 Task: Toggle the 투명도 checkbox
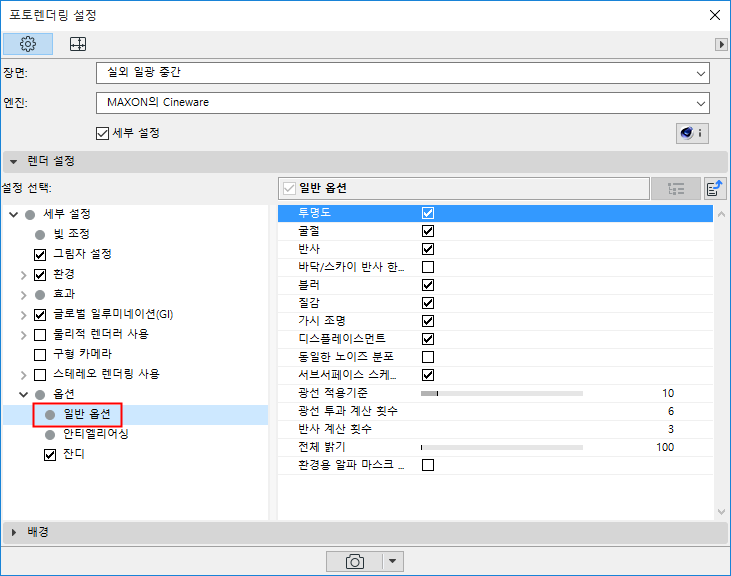click(428, 213)
